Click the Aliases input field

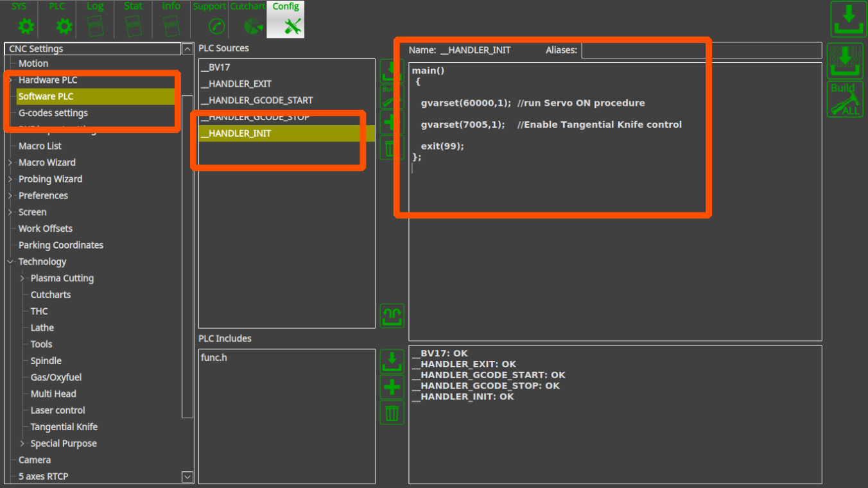(x=701, y=50)
